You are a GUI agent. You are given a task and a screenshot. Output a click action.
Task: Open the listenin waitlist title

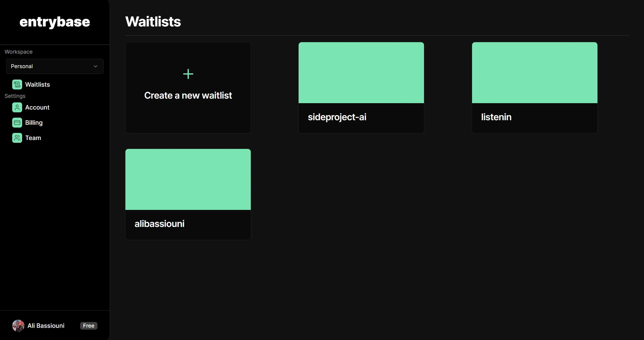point(496,117)
